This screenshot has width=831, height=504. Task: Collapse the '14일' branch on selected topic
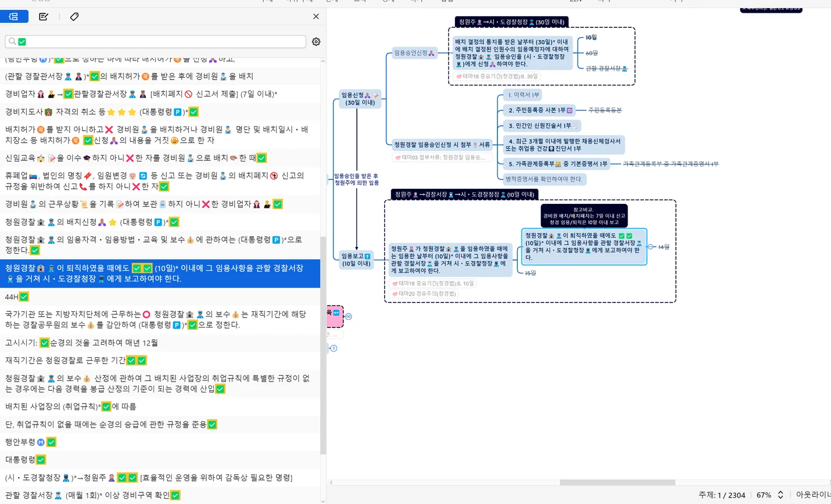(x=651, y=247)
